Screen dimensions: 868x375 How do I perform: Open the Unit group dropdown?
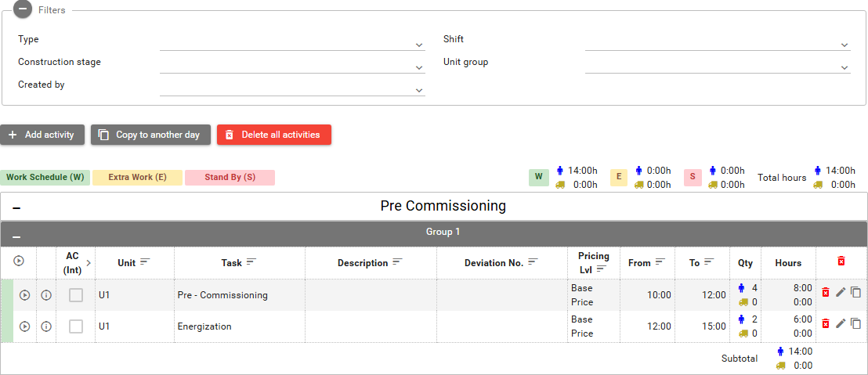718,63
